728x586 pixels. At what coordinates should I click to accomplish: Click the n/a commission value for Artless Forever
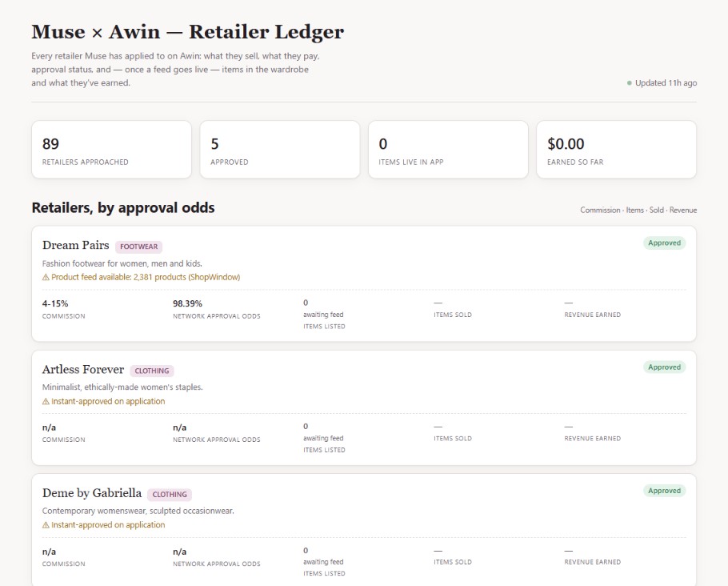(x=50, y=427)
